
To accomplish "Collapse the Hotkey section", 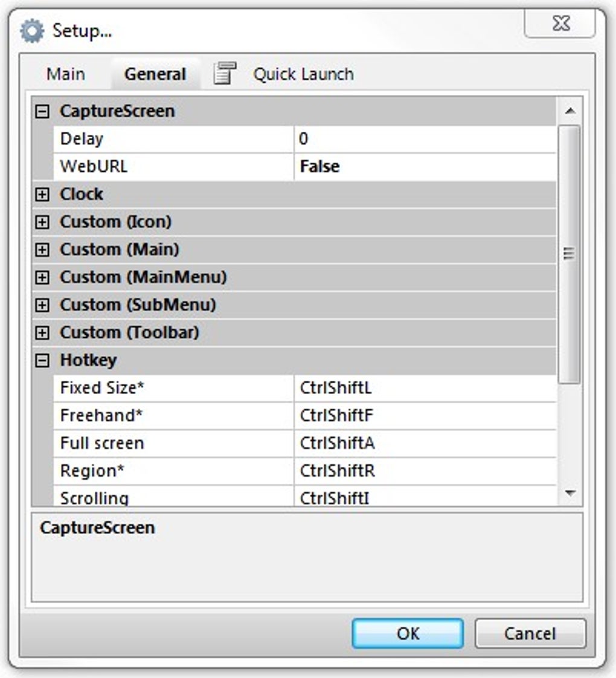I will 42,360.
